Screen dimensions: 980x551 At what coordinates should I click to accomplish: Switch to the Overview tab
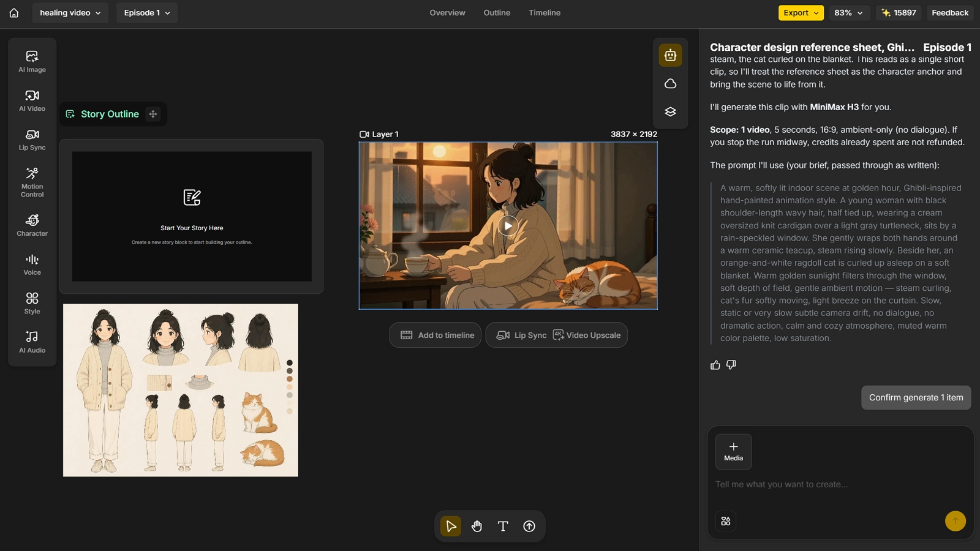[447, 13]
